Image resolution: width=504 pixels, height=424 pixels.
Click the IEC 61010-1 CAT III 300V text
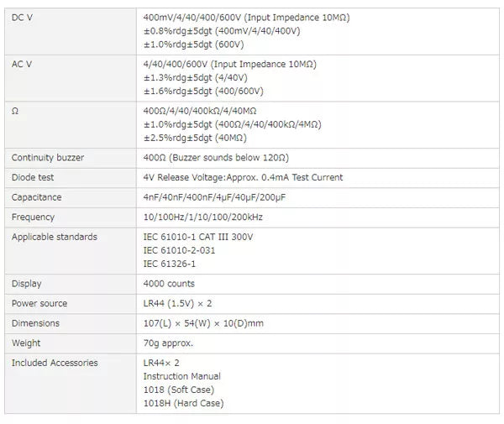[198, 237]
